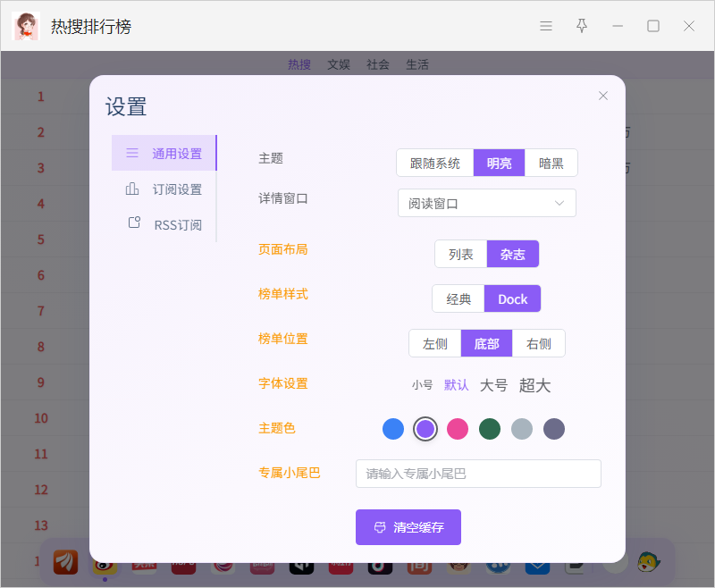This screenshot has width=715, height=588.
Task: Click the orange-red app icon in dock
Action: tap(65, 562)
